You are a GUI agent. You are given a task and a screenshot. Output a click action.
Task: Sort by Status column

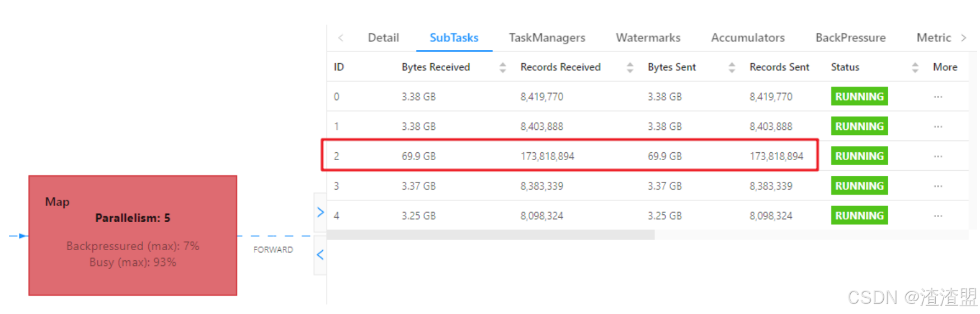[915, 68]
